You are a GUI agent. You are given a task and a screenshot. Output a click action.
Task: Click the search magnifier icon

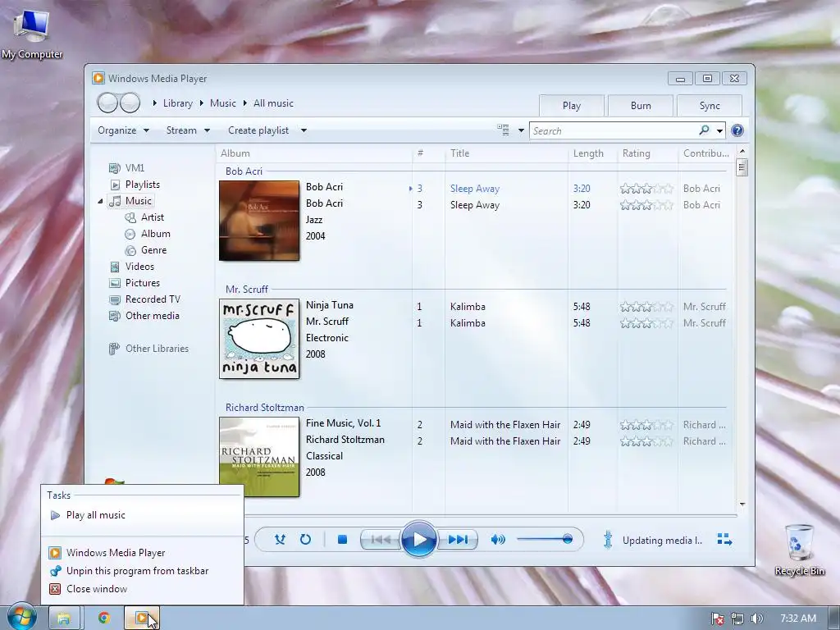pos(704,130)
